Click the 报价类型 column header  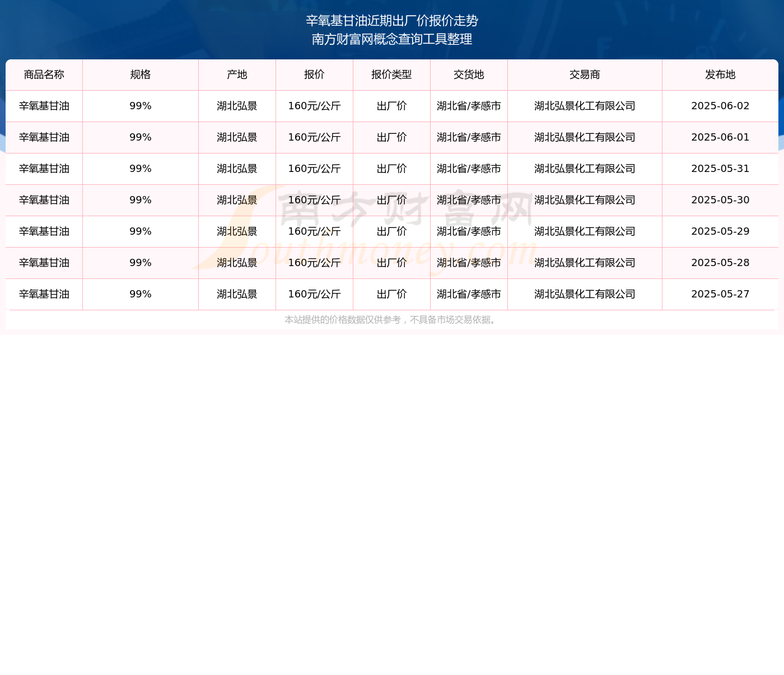point(391,75)
